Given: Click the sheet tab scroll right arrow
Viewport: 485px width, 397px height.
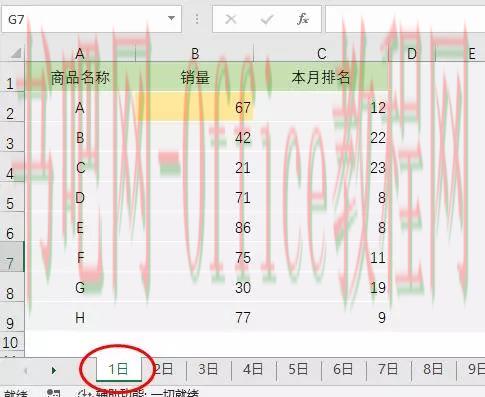Looking at the screenshot, I should 54,370.
